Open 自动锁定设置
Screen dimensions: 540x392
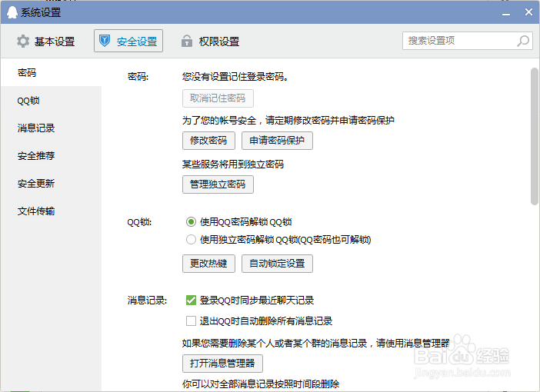(x=277, y=264)
